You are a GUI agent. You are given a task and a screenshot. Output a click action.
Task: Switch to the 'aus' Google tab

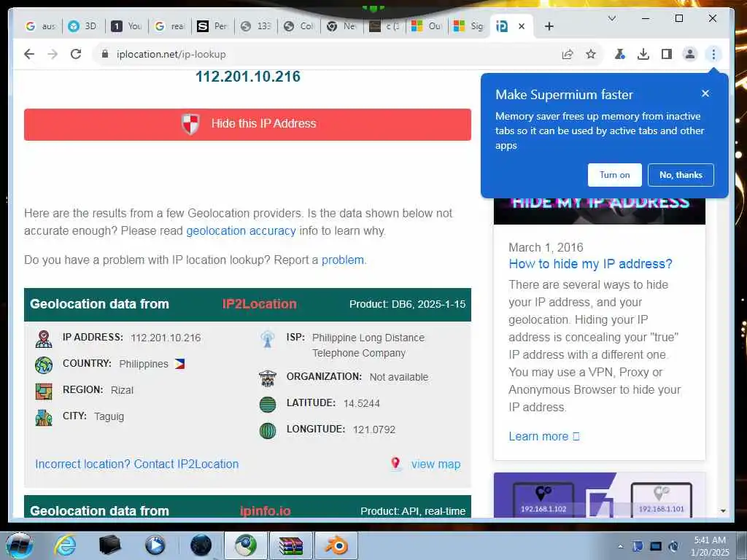click(x=41, y=27)
